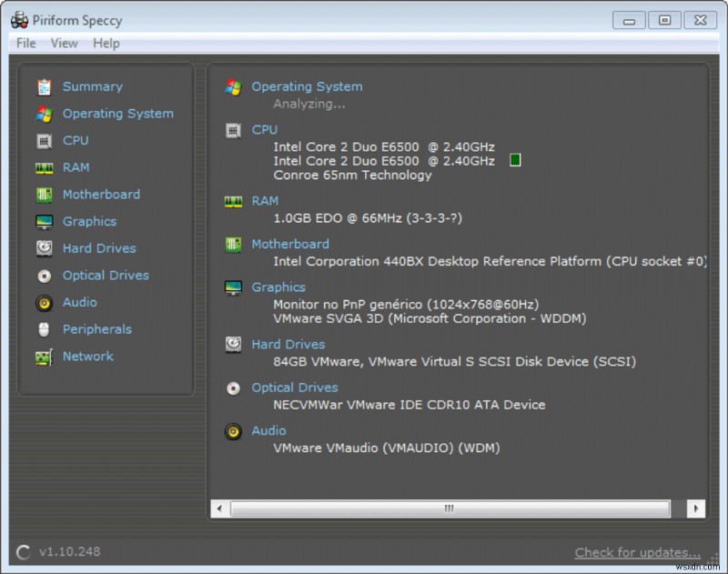Click the Speccy app icon in title bar
The image size is (728, 574).
coord(19,20)
